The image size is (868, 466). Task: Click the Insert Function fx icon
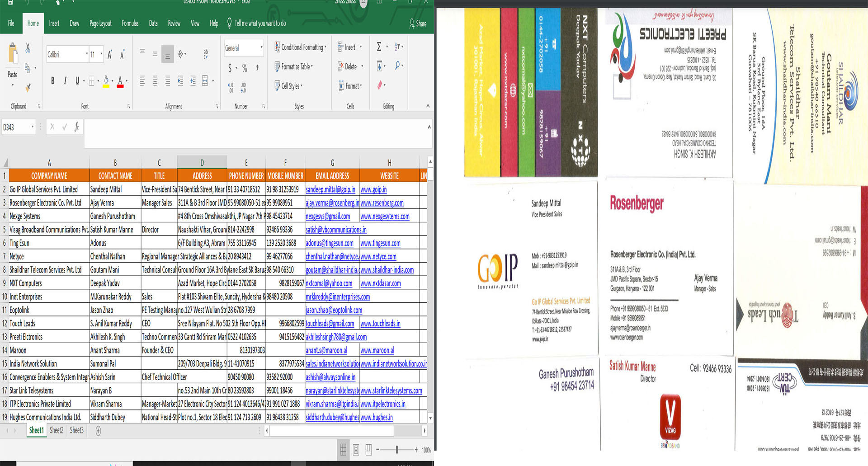tap(77, 127)
